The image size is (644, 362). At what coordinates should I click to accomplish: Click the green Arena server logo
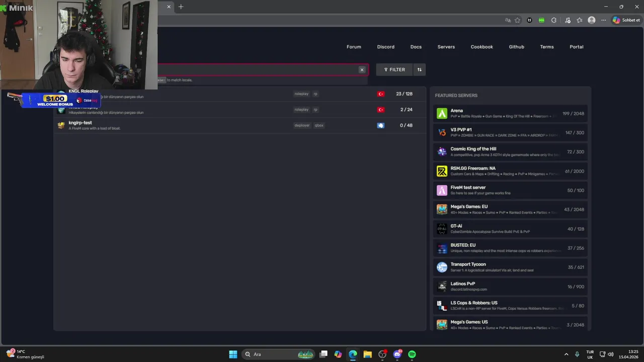pyautogui.click(x=442, y=114)
